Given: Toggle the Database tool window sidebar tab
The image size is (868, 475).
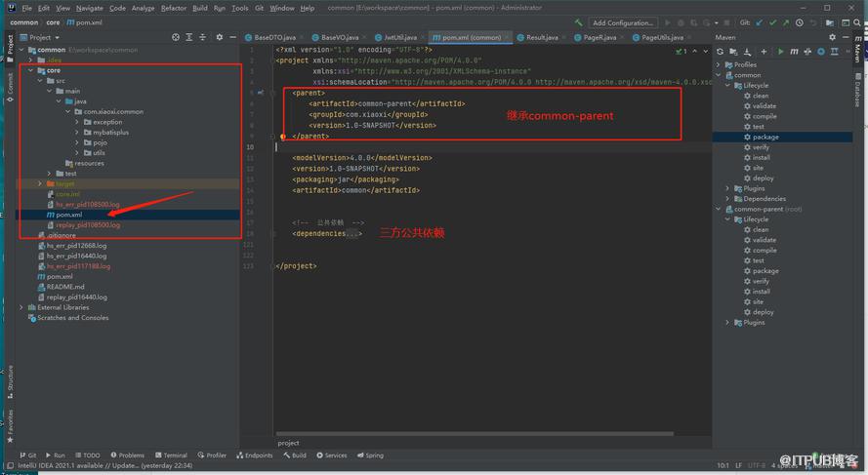Looking at the screenshot, I should pos(857,90).
